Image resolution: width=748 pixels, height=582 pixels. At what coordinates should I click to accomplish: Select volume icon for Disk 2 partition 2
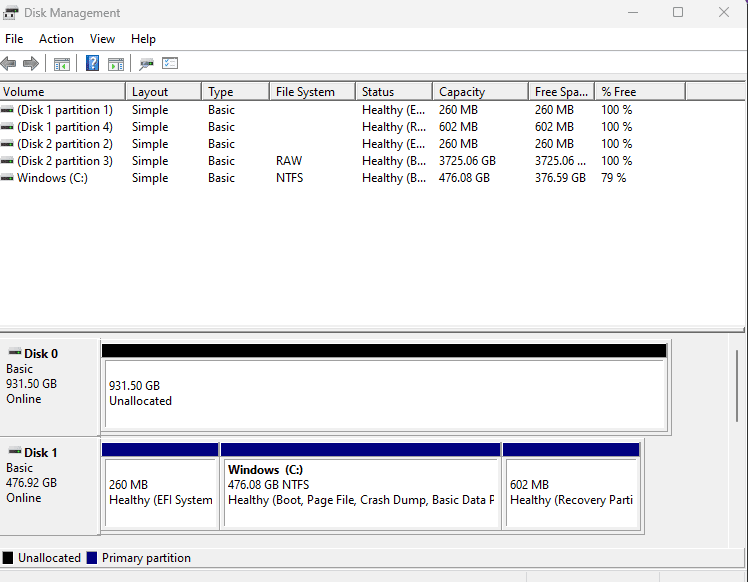[x=7, y=144]
